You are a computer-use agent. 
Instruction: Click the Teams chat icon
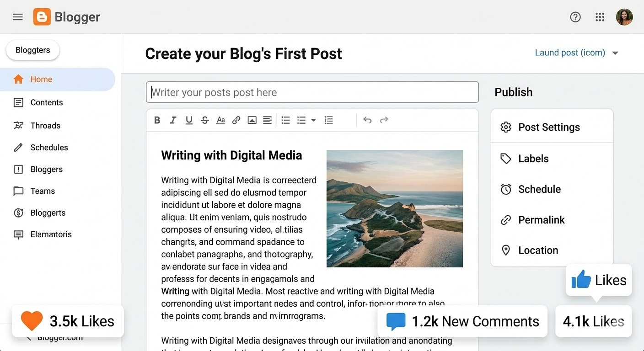click(x=18, y=191)
